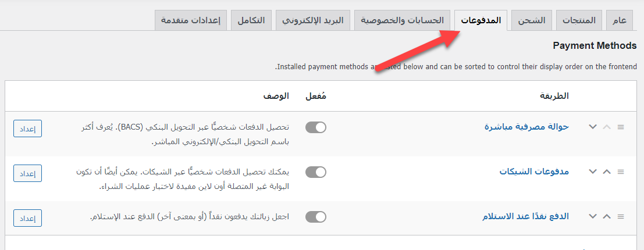Switch to the الشحن tab
The width and height of the screenshot is (644, 250).
point(532,20)
